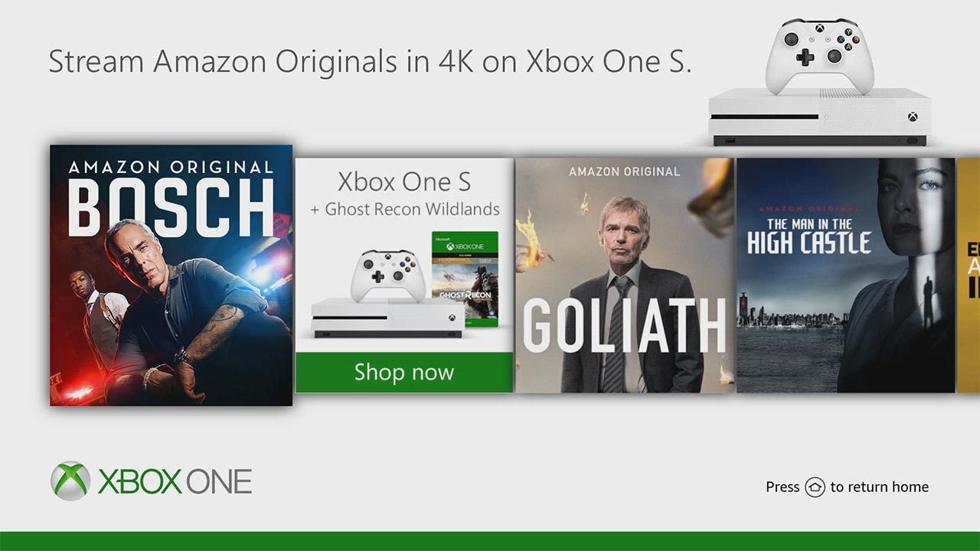This screenshot has height=551, width=980.
Task: Click the home icon in return hint
Action: coord(815,487)
